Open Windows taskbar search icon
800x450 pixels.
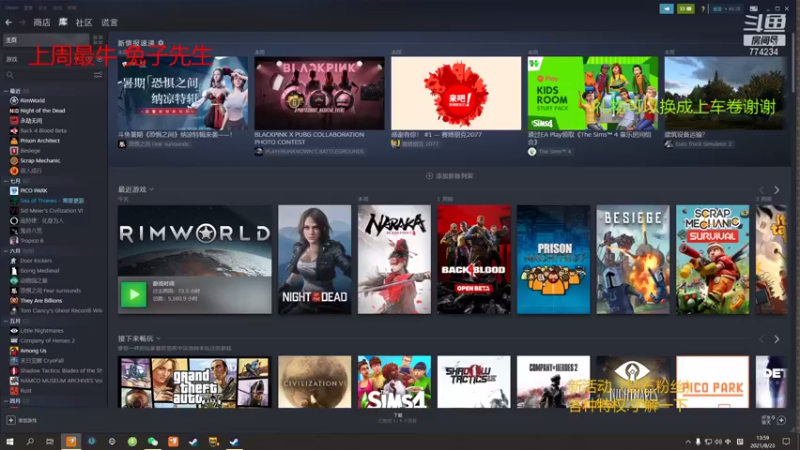(30, 441)
